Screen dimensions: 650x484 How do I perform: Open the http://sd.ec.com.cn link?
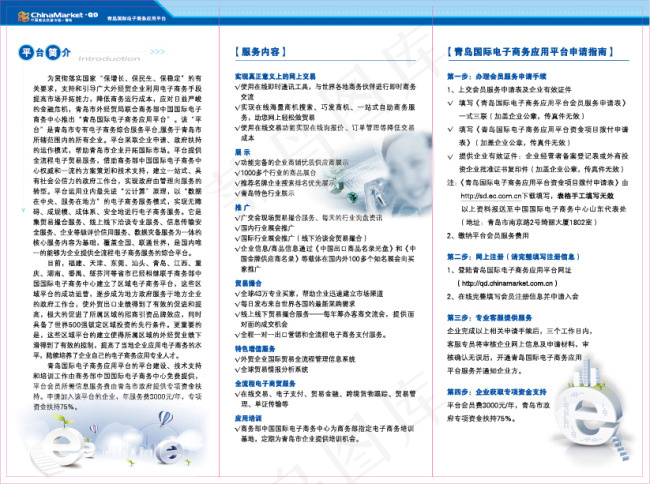pos(491,196)
